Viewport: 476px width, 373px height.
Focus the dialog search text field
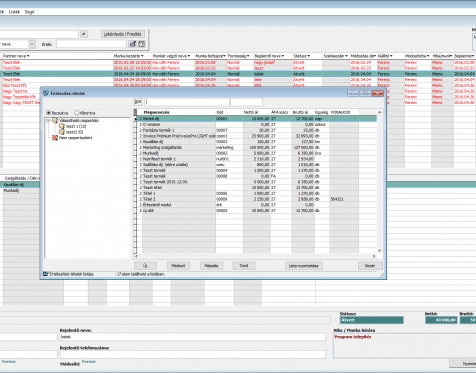(x=187, y=102)
